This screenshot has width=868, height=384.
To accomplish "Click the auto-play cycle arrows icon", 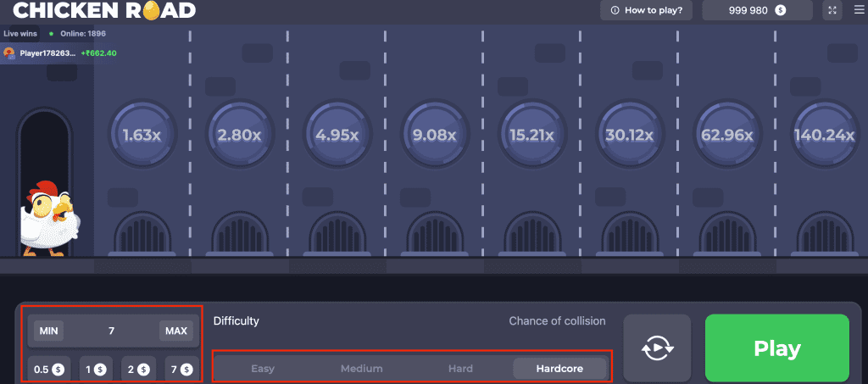I will (x=656, y=348).
